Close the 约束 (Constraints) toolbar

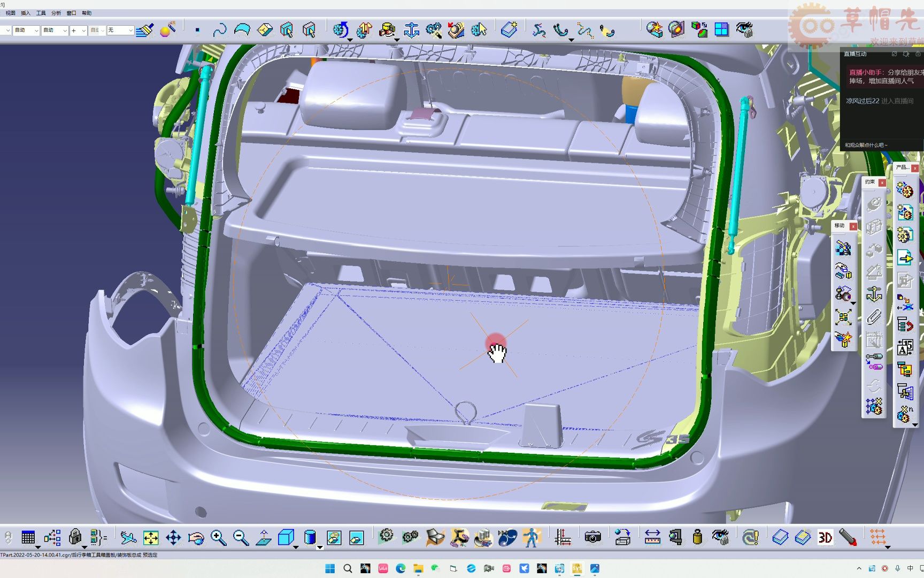tap(882, 182)
